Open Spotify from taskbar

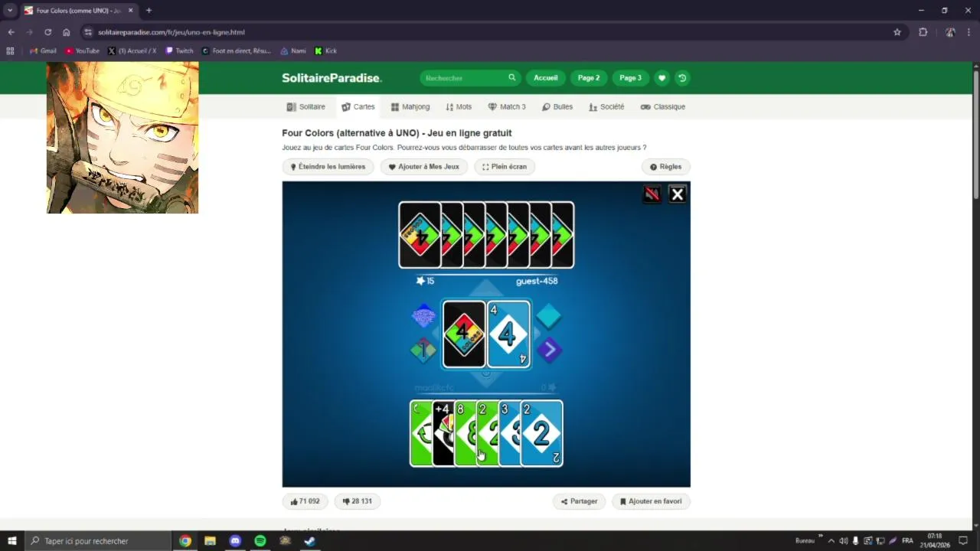260,541
